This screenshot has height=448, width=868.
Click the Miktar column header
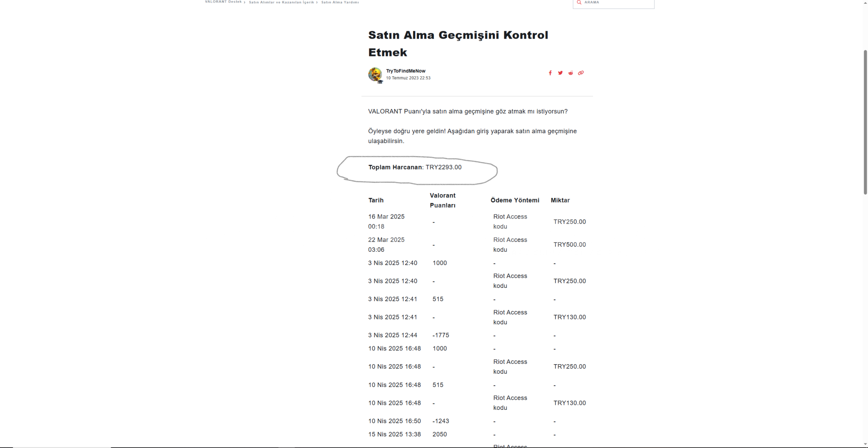[x=560, y=200]
